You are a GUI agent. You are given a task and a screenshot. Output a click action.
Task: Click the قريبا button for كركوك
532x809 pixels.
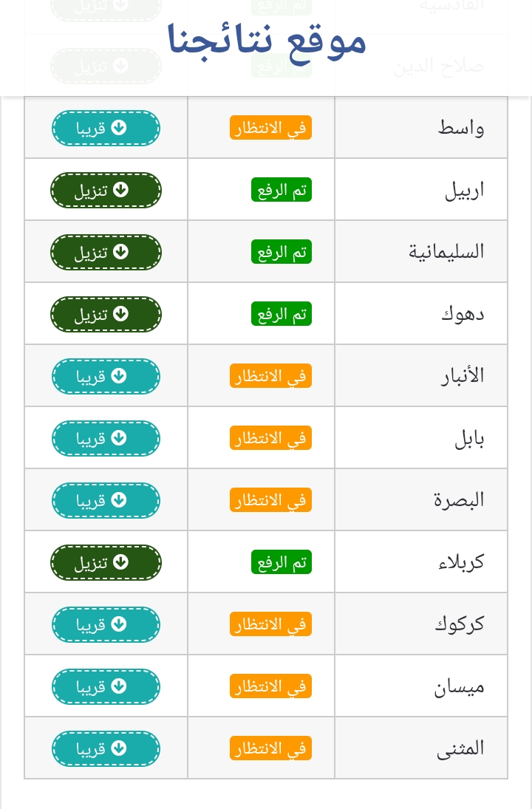click(106, 624)
